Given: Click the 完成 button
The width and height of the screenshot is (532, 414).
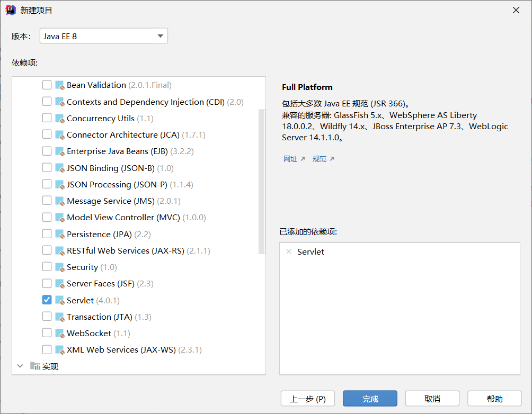Looking at the screenshot, I should 370,399.
